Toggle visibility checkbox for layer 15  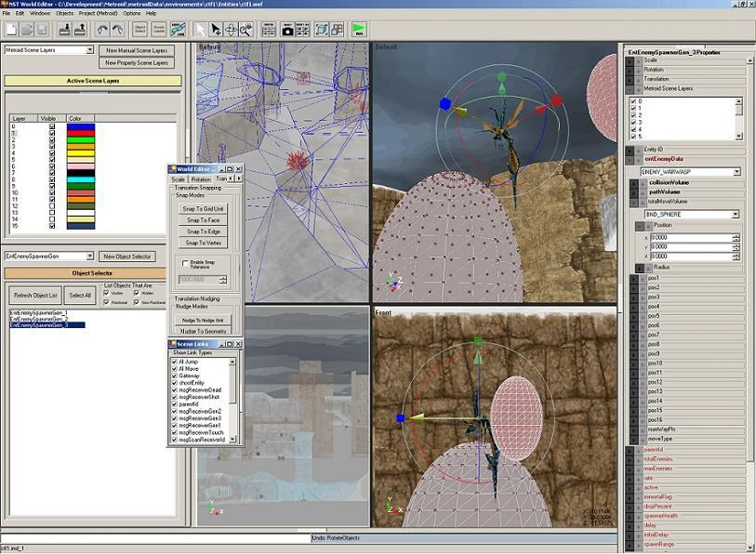click(52, 226)
